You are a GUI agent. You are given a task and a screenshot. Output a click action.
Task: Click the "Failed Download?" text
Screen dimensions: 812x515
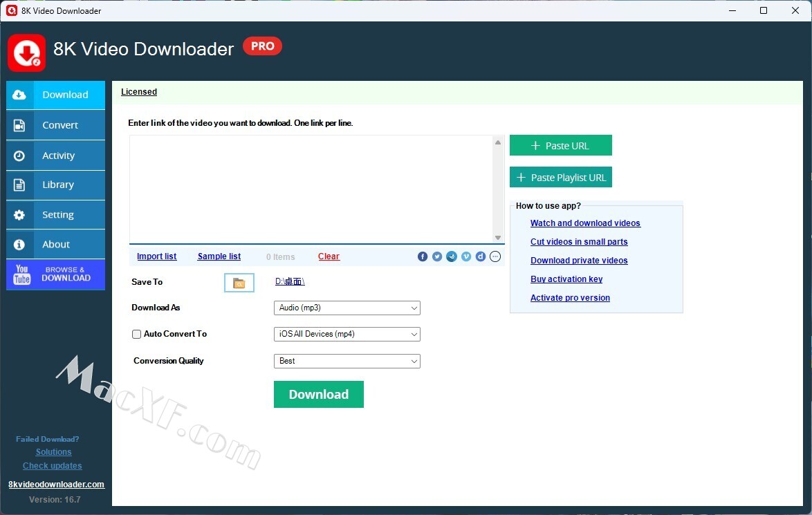click(48, 439)
